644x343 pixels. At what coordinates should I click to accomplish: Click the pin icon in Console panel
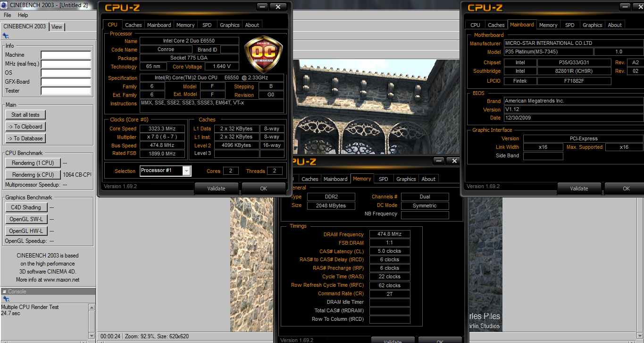coord(6,299)
